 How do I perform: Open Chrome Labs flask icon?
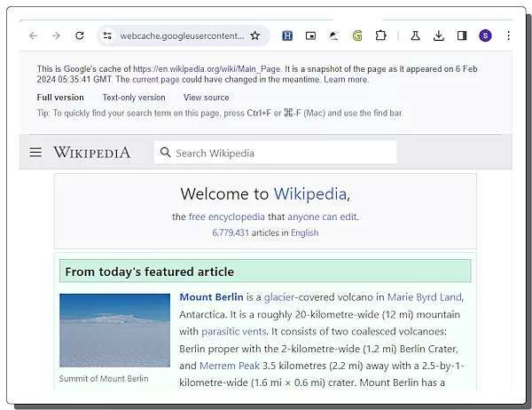(x=415, y=35)
